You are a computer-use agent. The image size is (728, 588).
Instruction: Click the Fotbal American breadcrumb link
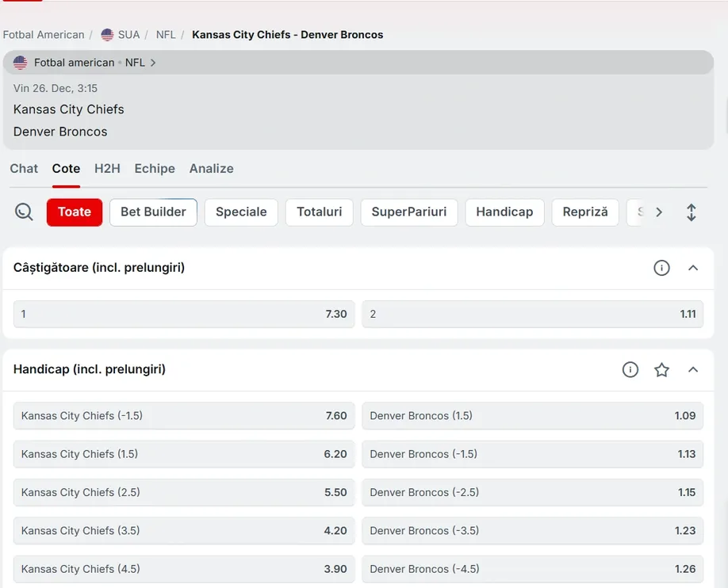click(44, 34)
